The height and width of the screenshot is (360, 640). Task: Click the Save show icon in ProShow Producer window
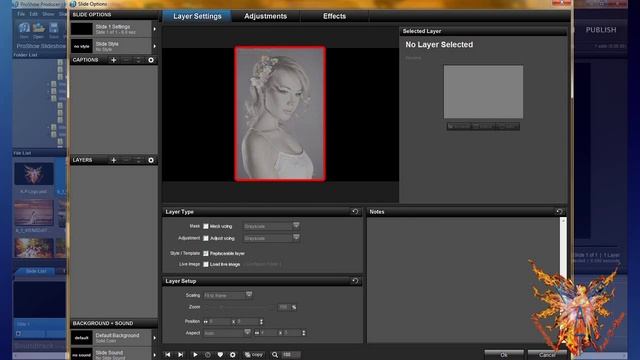coord(53,29)
